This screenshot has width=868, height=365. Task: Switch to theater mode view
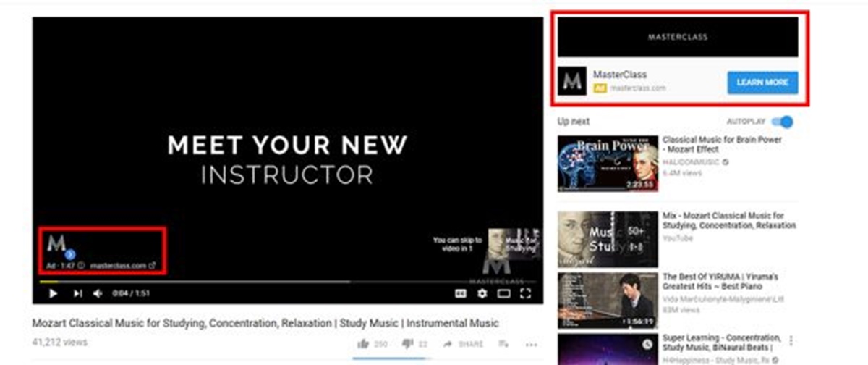point(504,293)
